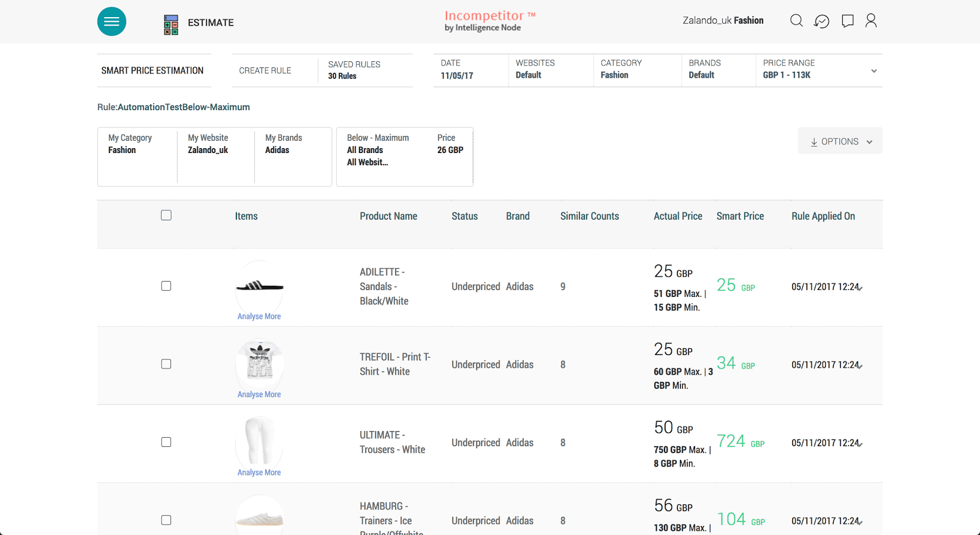Click the Rule:AutomationTestBelow-Maximum title
The height and width of the screenshot is (535, 980).
(x=173, y=107)
